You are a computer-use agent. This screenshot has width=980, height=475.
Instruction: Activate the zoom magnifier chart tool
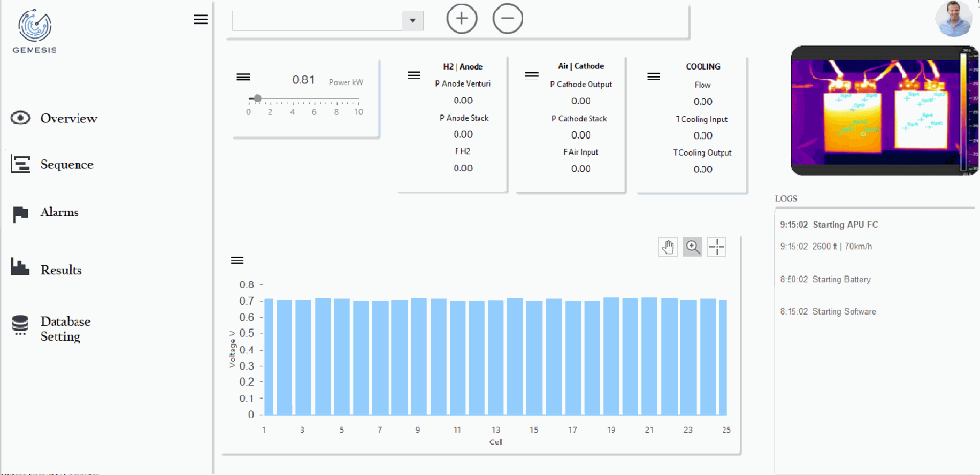click(x=692, y=247)
